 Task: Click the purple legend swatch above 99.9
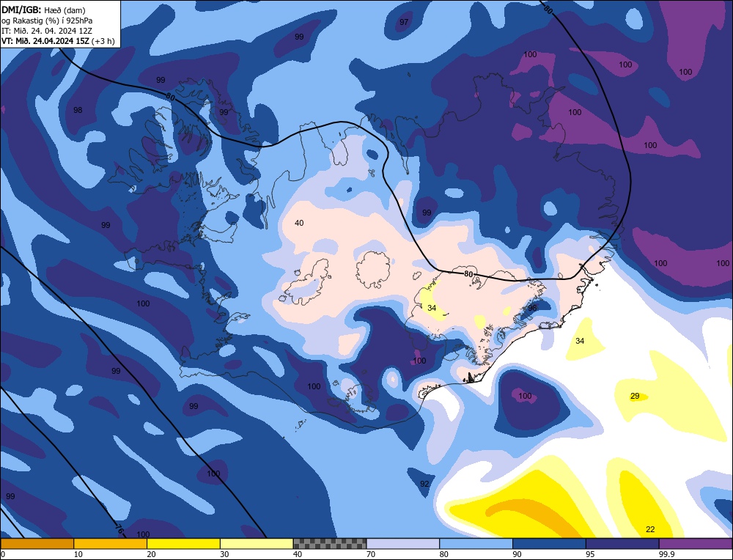[x=696, y=543]
